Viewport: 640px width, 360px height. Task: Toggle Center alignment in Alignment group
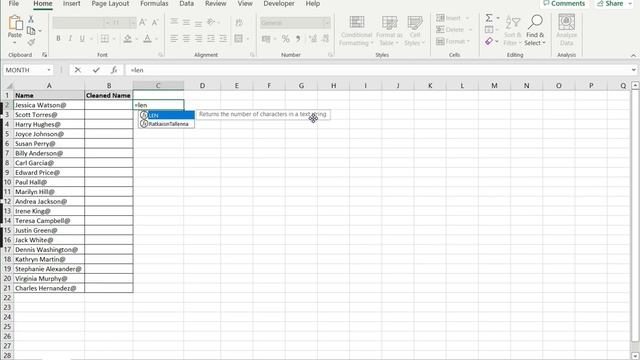[186, 38]
